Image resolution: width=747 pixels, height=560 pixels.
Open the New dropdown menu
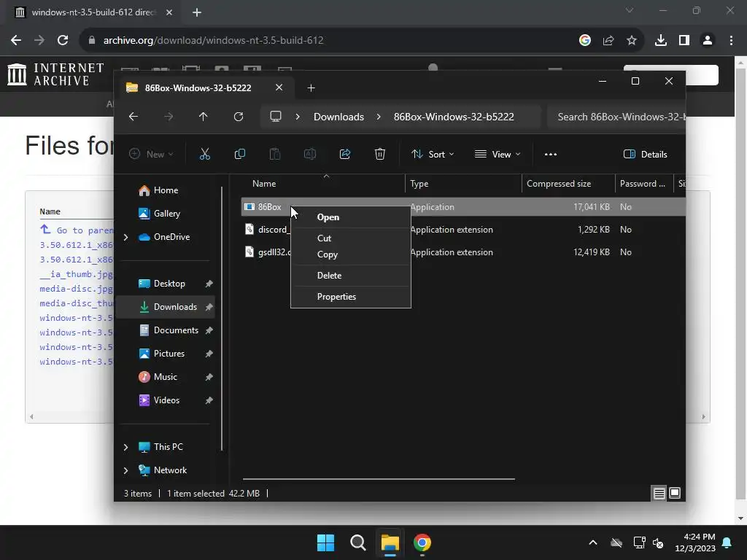coord(151,155)
